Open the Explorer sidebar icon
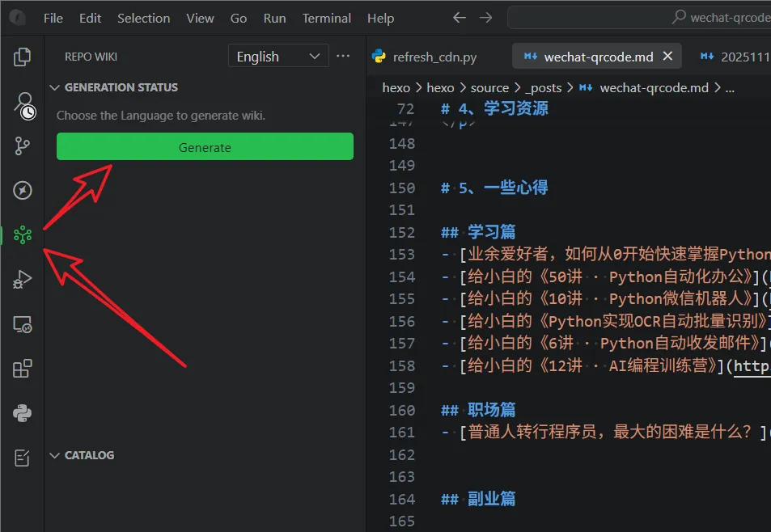This screenshot has height=532, width=771. [22, 57]
